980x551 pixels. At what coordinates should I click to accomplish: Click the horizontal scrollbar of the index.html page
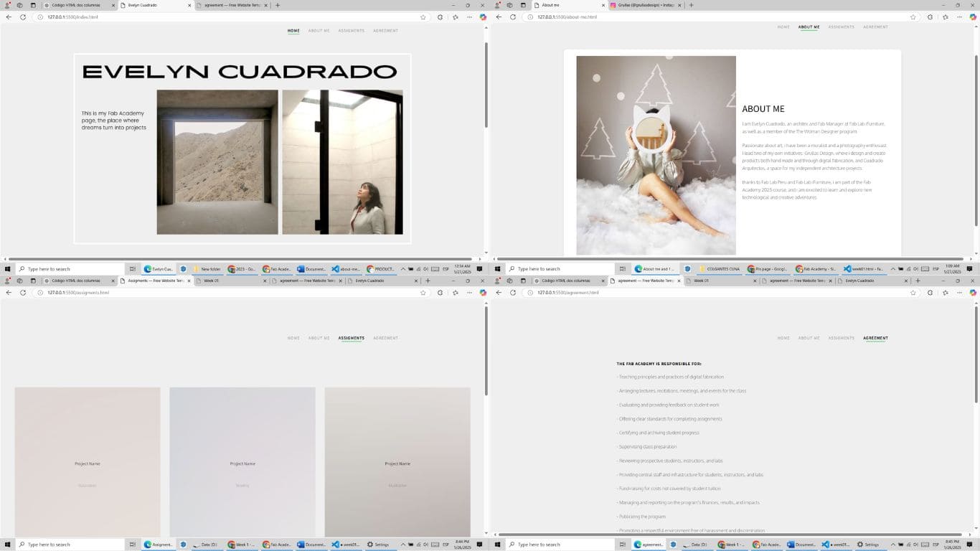[x=240, y=259]
